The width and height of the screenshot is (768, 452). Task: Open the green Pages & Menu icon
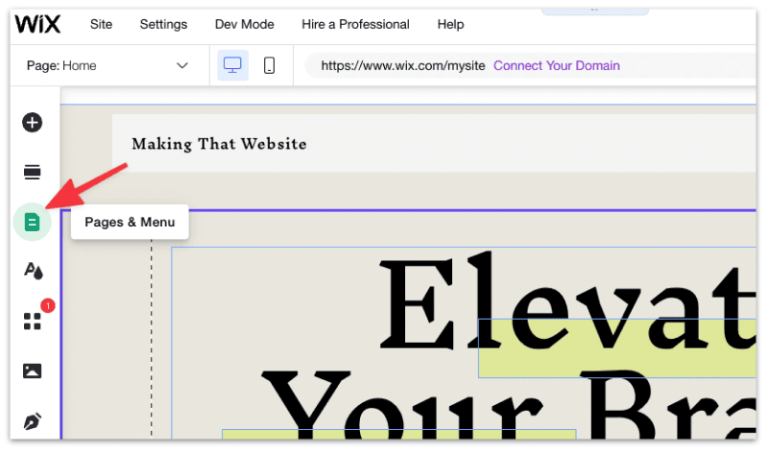pos(32,222)
